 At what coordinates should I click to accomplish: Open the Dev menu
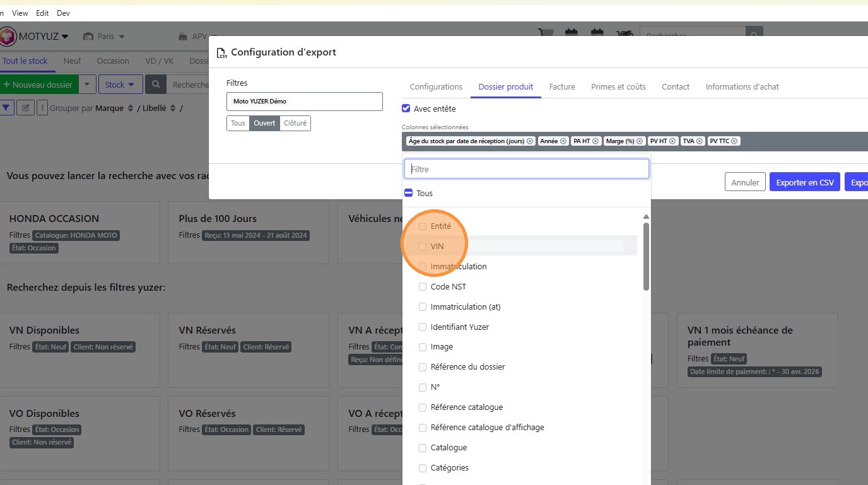pyautogui.click(x=63, y=13)
